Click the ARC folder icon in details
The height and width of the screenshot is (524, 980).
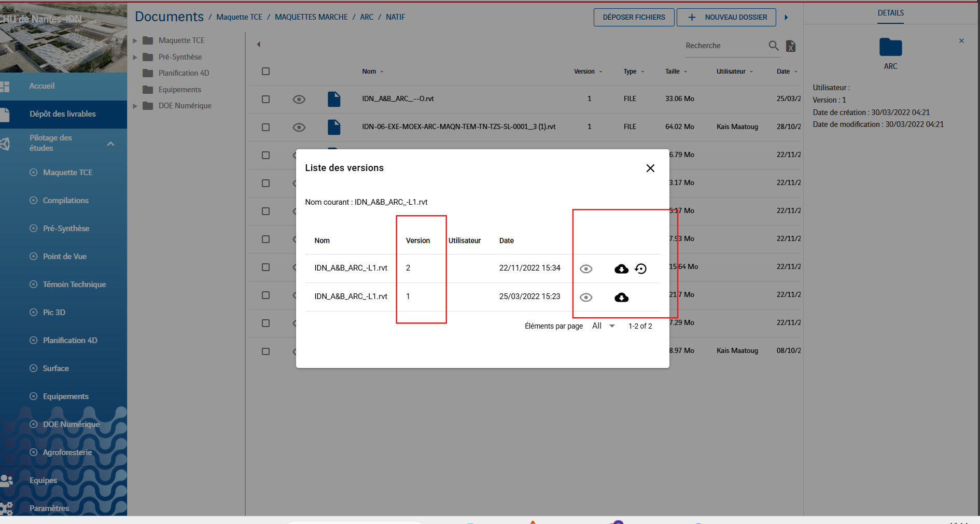890,47
